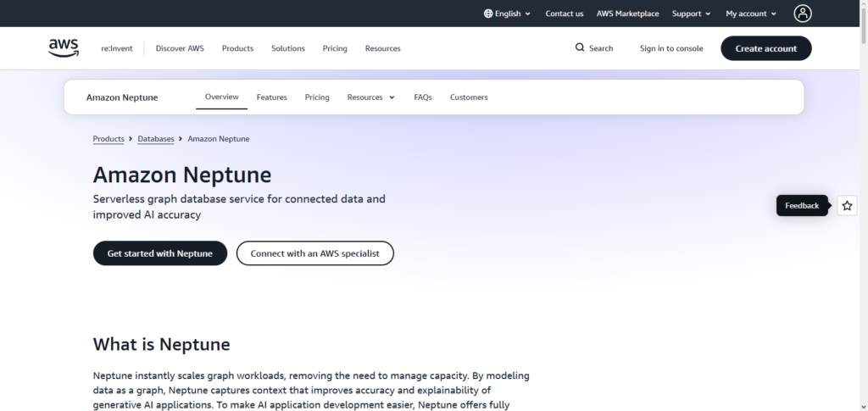Switch to the Neptune Pricing tab
This screenshot has height=411, width=868.
[317, 97]
